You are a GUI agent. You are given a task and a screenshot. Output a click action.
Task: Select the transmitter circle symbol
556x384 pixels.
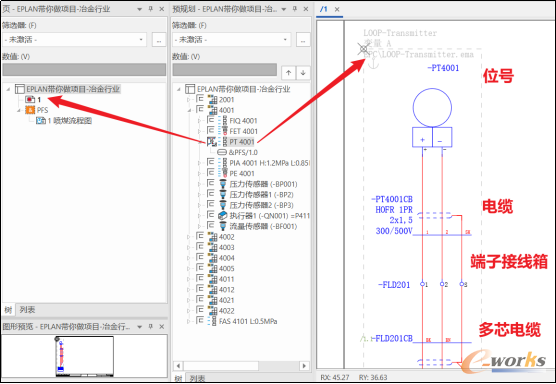point(432,108)
